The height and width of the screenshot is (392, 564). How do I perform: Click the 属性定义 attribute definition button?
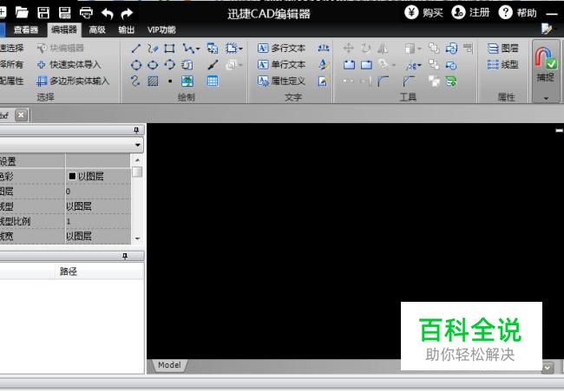(x=282, y=82)
